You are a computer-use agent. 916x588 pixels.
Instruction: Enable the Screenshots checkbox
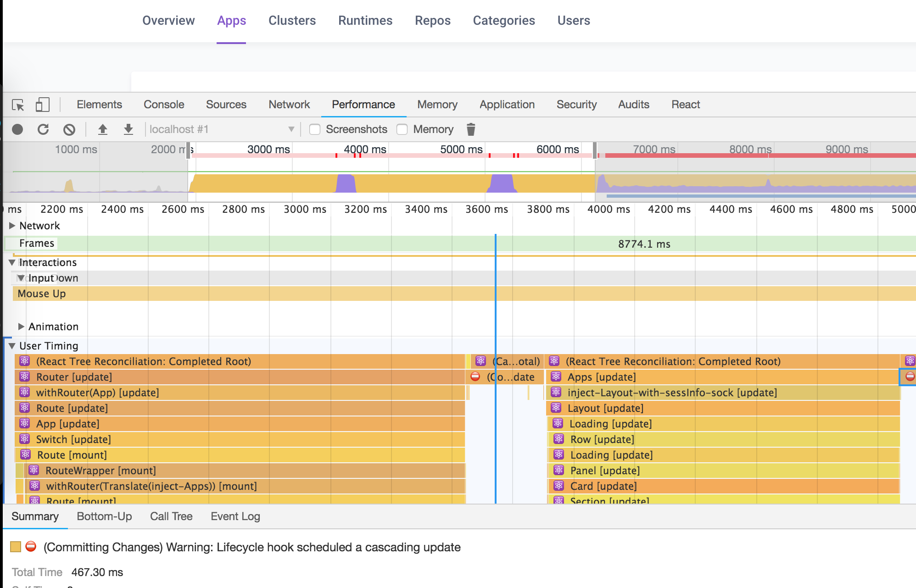pos(315,129)
